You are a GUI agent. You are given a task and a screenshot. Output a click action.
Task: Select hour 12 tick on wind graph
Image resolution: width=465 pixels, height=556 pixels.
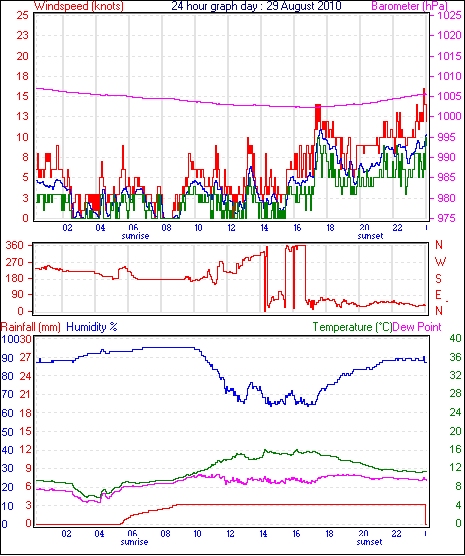tap(231, 227)
